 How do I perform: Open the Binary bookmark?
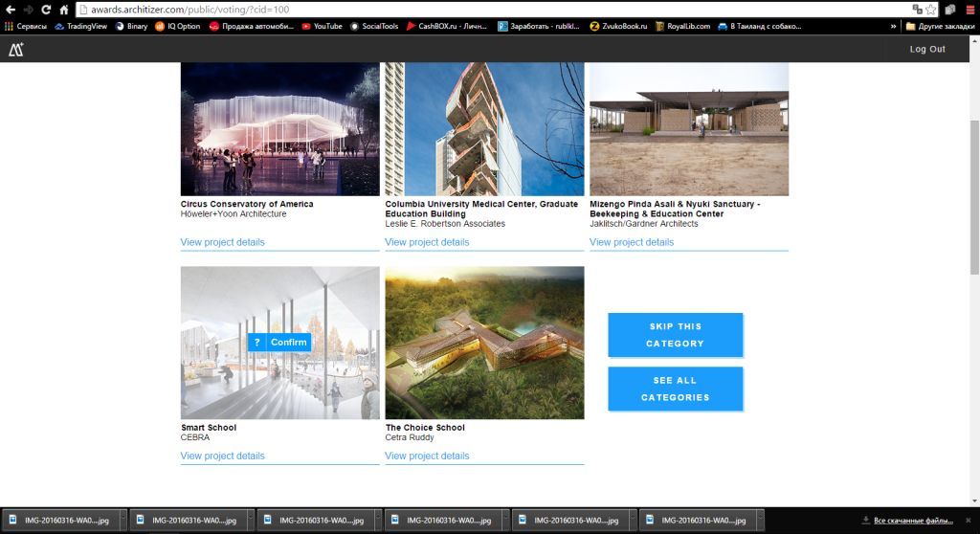tap(131, 26)
